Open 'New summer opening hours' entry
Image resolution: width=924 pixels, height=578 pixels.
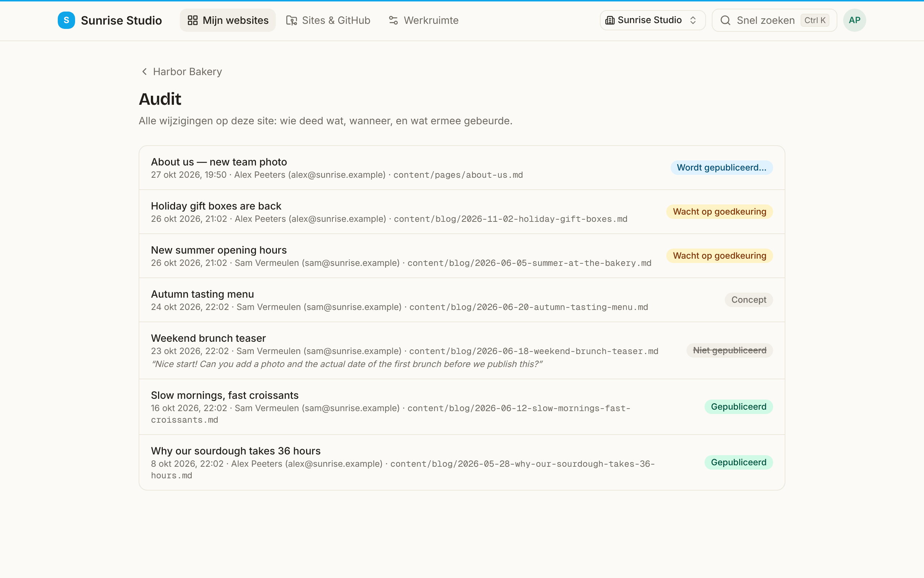pyautogui.click(x=462, y=256)
